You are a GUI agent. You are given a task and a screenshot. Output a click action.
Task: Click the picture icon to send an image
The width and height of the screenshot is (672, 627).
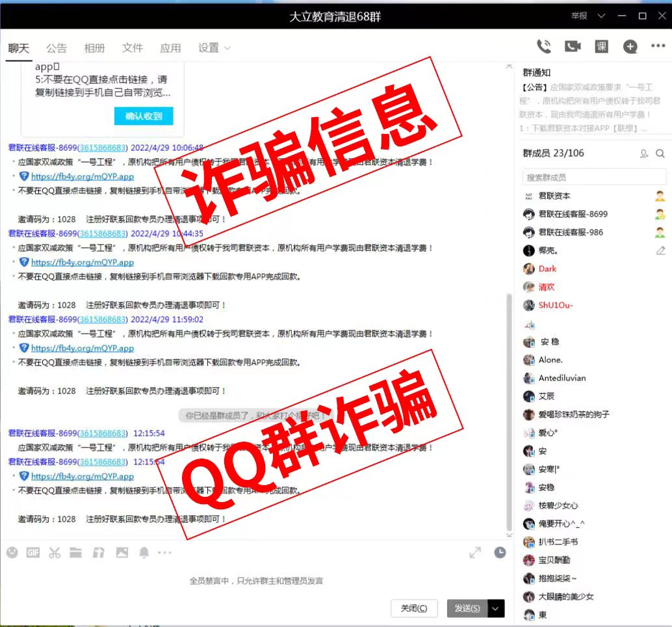coord(122,552)
